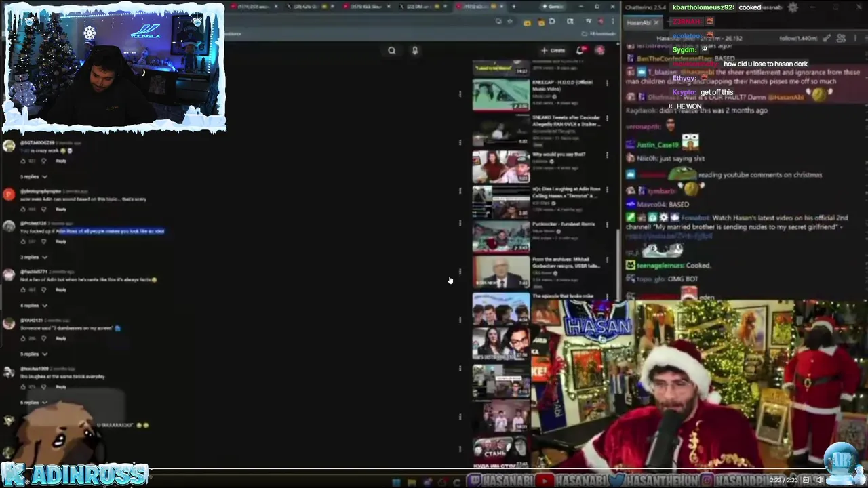Open the KNEECAP H.O.O.D video thumbnail
The image size is (868, 488).
501,94
